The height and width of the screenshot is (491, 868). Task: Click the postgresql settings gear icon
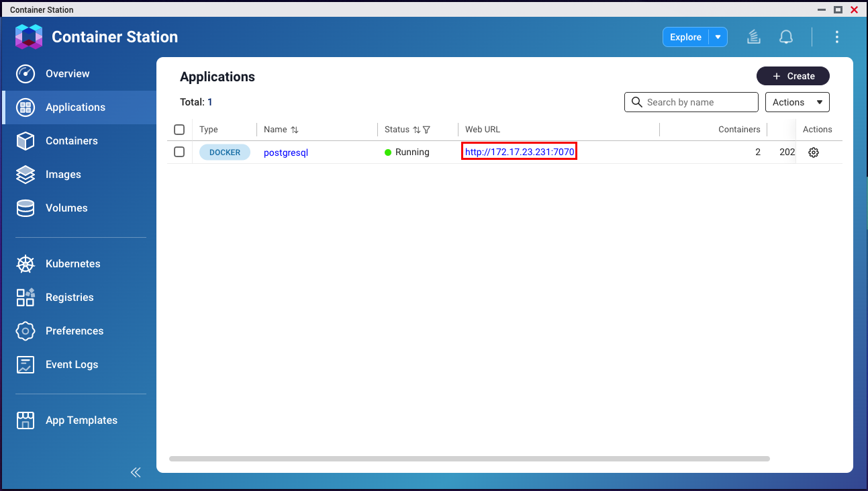point(814,152)
